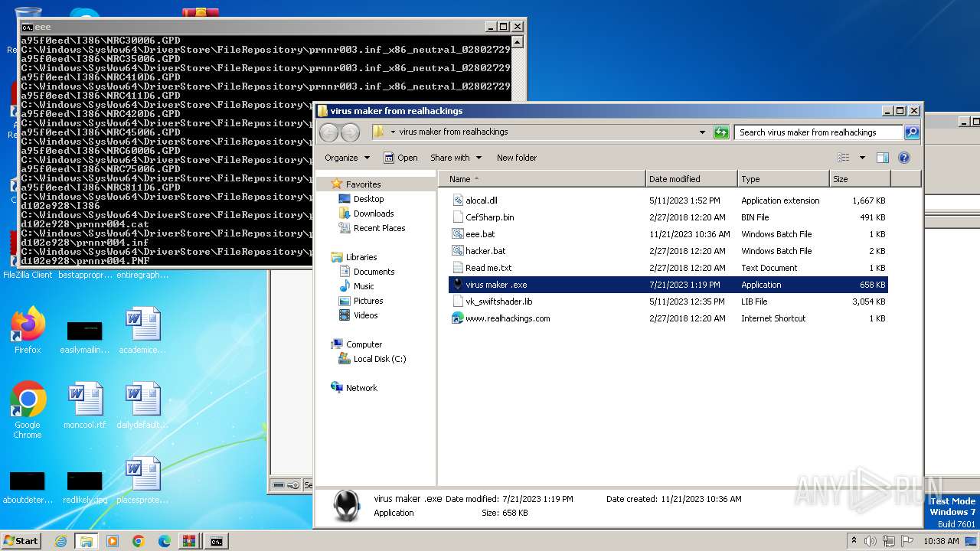Viewport: 980px width, 551px height.
Task: Open Edge from the taskbar
Action: click(165, 541)
